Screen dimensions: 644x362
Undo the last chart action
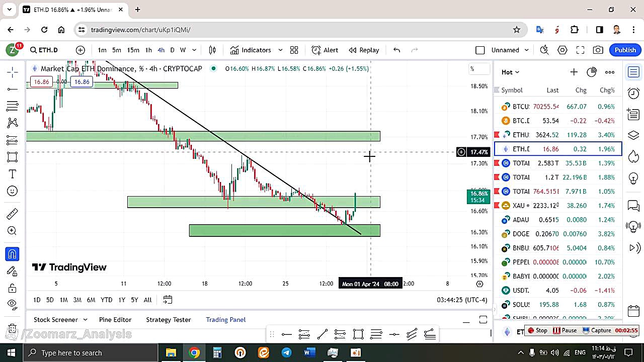(x=397, y=50)
